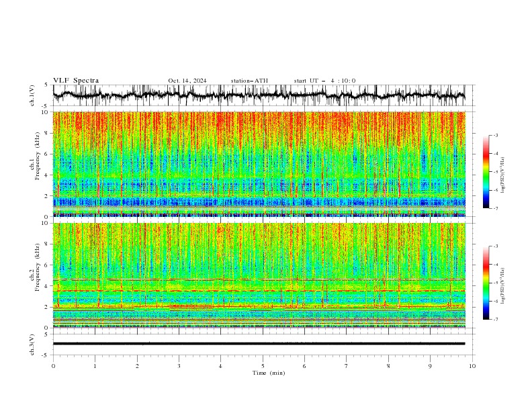Click time axis tick label "3" at bottom

click(179, 366)
